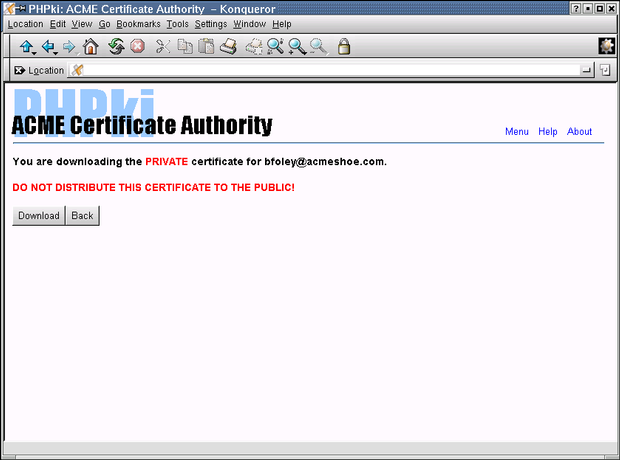The width and height of the screenshot is (620, 460).
Task: Click the Go button beside location bar
Action: point(605,70)
